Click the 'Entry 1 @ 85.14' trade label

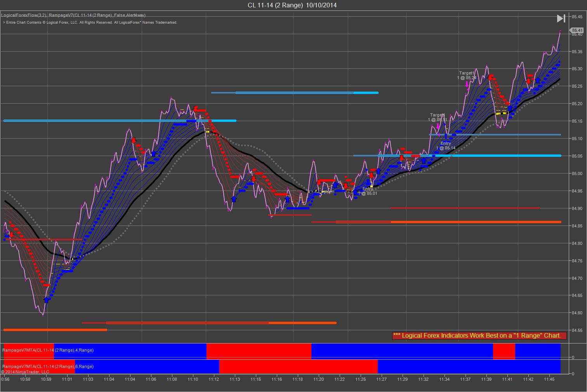pyautogui.click(x=446, y=146)
